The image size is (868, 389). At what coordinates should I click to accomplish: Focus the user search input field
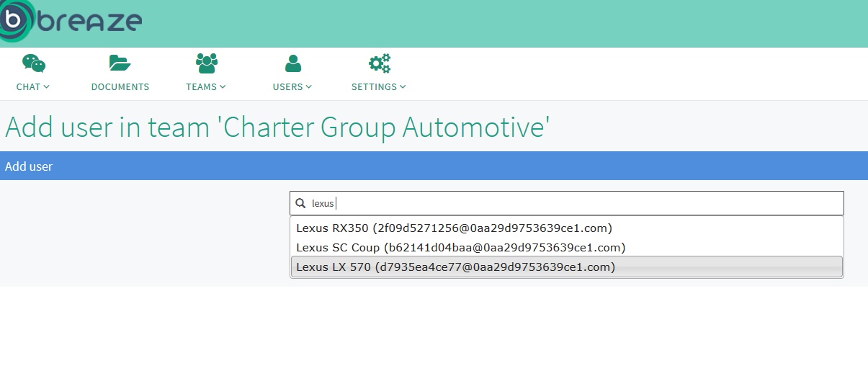click(566, 203)
